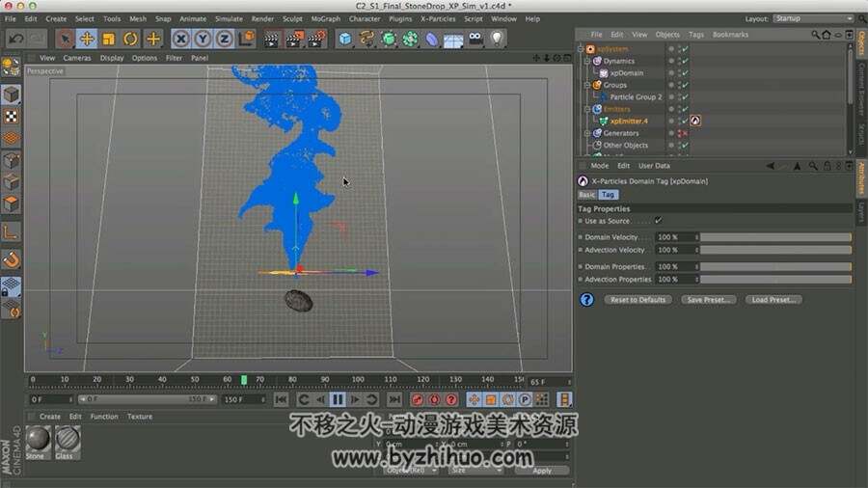Activate the Move tool

point(87,39)
